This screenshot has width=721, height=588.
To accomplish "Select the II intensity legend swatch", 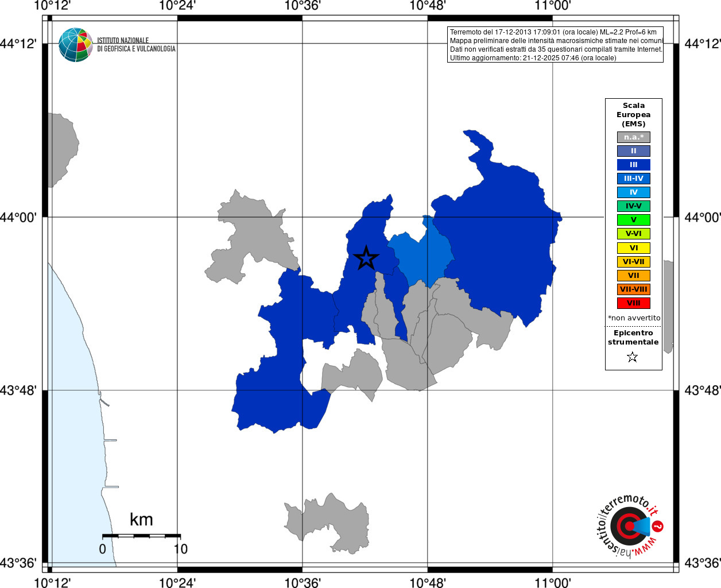I will [634, 151].
